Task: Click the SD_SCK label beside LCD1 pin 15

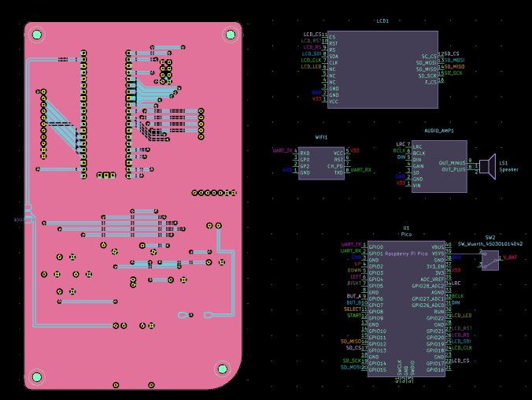Action: click(453, 73)
